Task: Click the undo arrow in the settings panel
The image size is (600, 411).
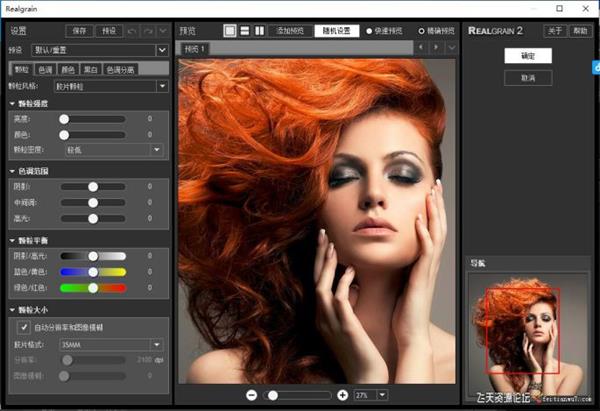Action: [x=133, y=31]
